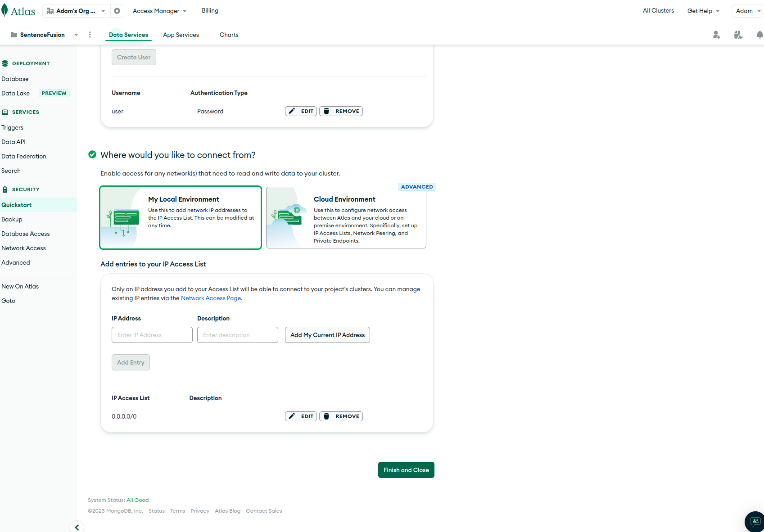This screenshot has width=764, height=532.
Task: Follow the Network Access Page link
Action: click(211, 298)
